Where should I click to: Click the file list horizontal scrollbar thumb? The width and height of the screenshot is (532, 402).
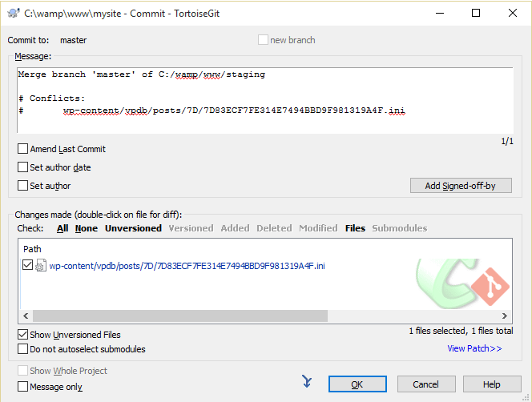(180, 316)
